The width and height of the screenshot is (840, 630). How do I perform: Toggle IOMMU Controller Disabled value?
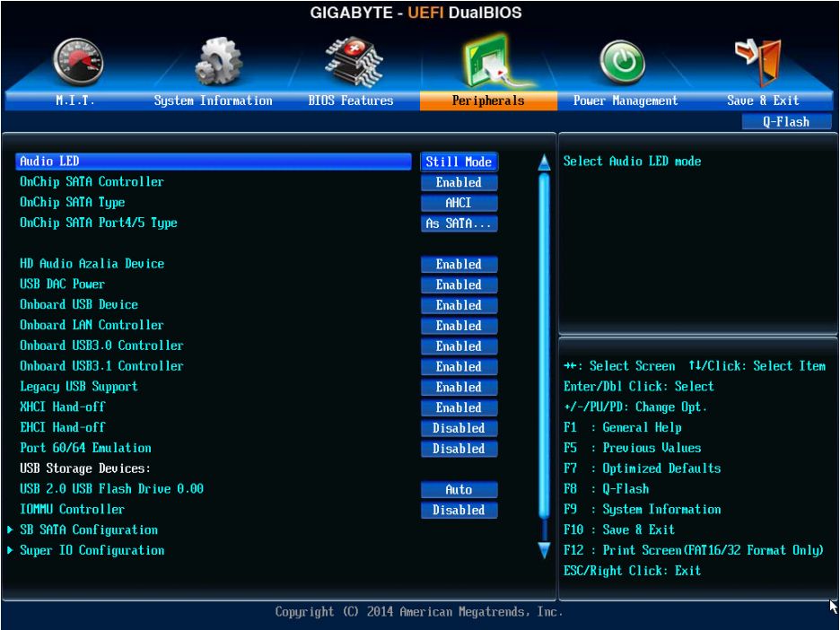[459, 510]
